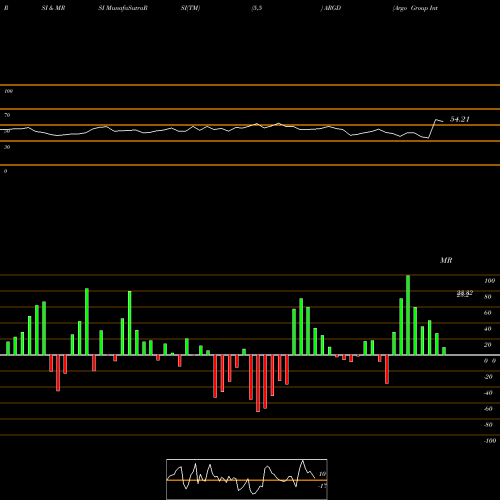Click the RSI axis label 30
Image resolution: width=500 pixels, height=500 pixels.
(x=7, y=147)
